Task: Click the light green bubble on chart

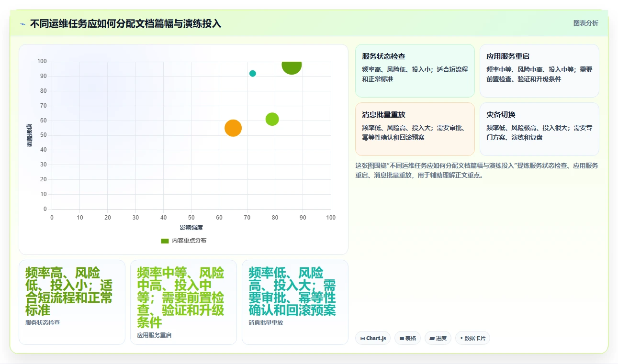Action: [x=272, y=119]
